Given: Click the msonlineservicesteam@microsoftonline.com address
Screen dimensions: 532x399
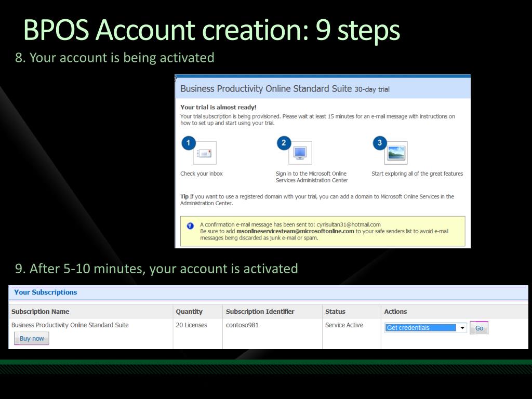Looking at the screenshot, I should pyautogui.click(x=295, y=231).
